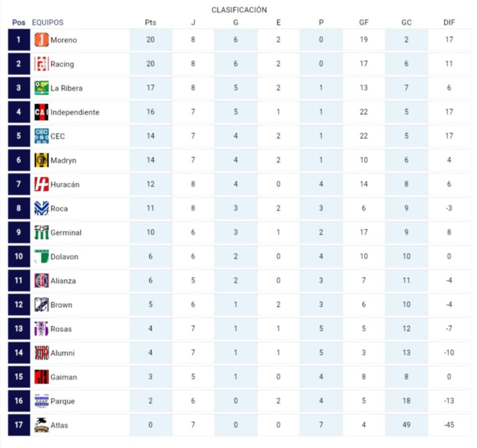Click the Racing club logo

click(41, 64)
